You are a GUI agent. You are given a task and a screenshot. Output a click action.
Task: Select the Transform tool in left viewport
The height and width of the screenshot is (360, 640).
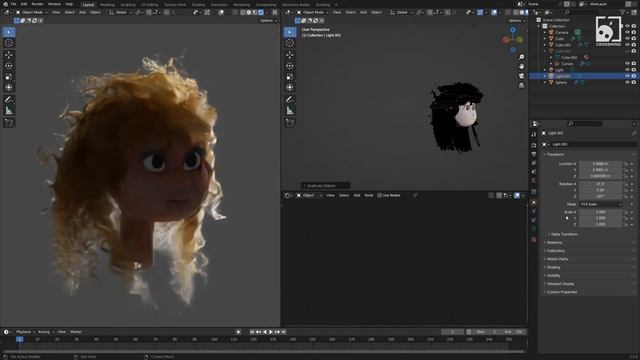pos(9,88)
